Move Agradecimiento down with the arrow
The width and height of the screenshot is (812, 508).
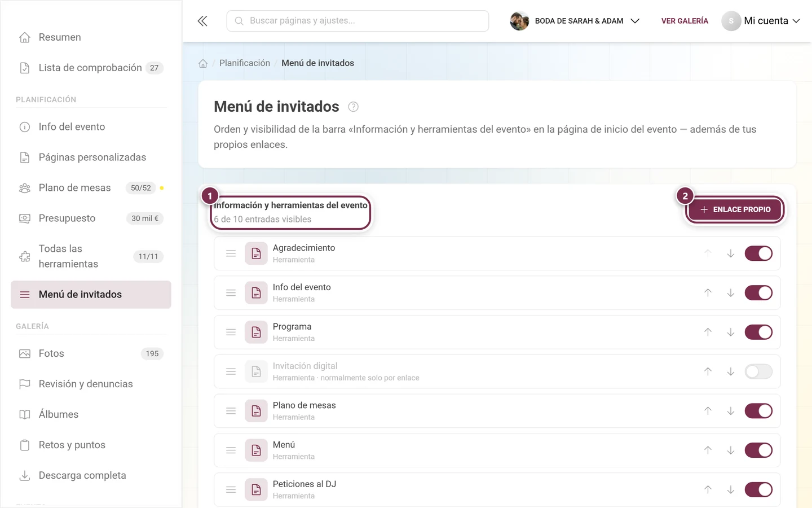click(731, 253)
